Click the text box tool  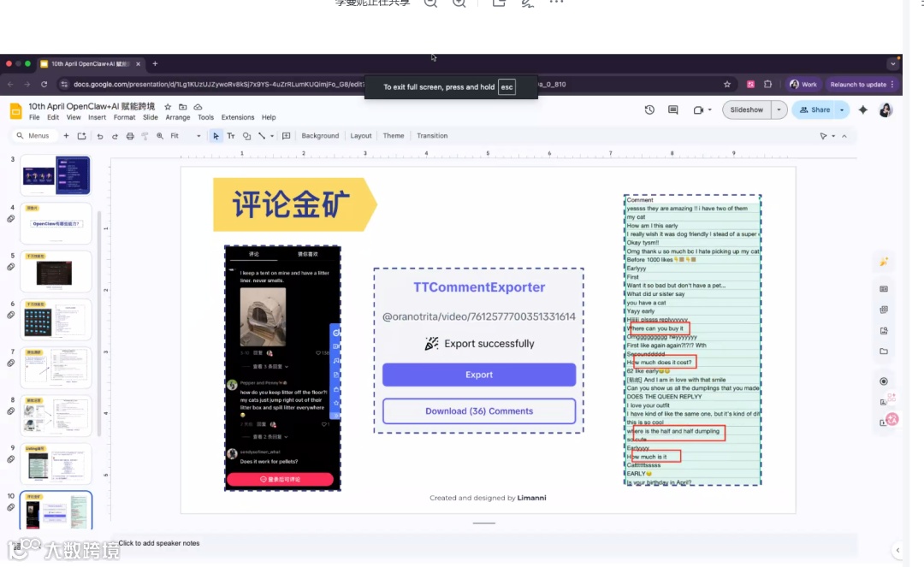coord(231,135)
